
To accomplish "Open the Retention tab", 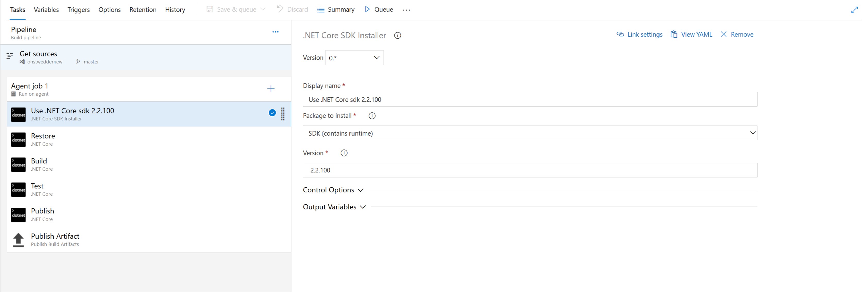I will click(143, 10).
